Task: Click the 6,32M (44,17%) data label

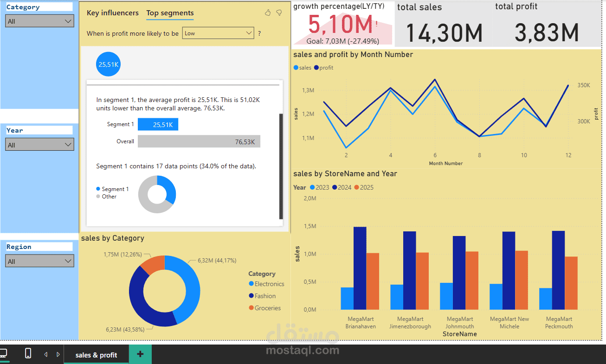Action: coord(217,261)
